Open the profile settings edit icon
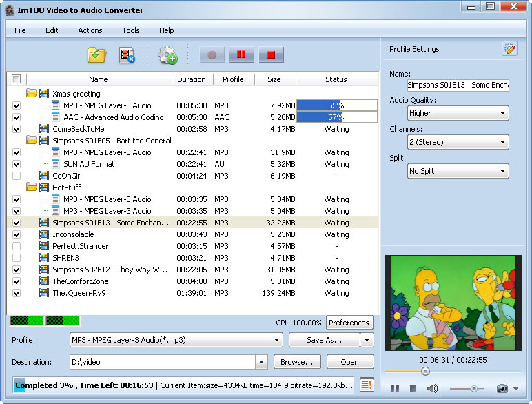 (x=509, y=49)
